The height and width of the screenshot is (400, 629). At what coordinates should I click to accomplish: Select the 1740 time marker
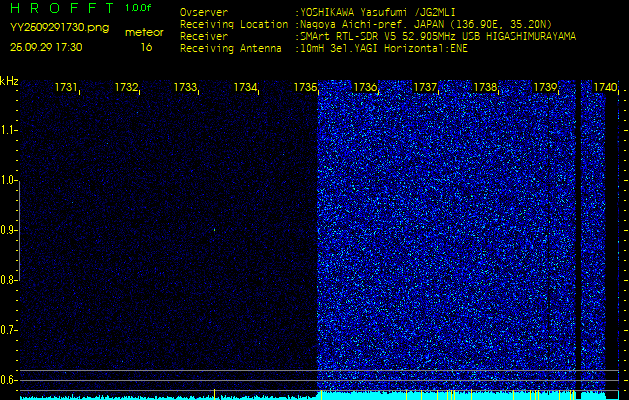tap(605, 87)
